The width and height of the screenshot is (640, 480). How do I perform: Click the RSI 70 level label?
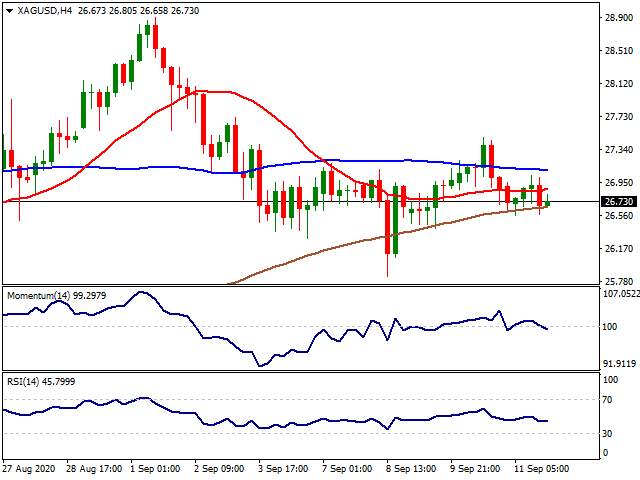[x=607, y=400]
